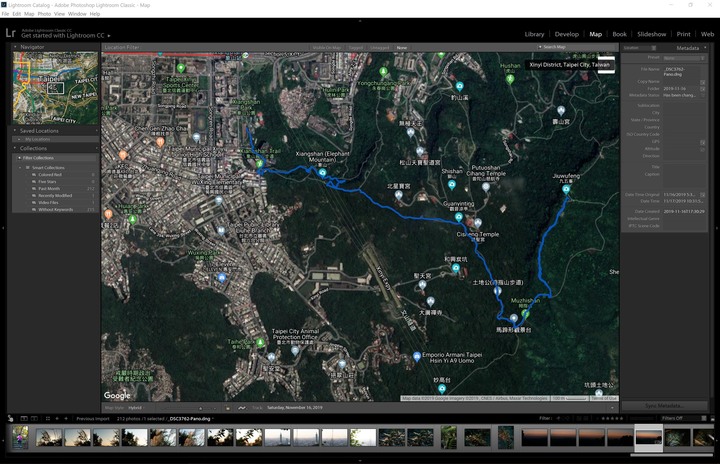This screenshot has height=464, width=720.
Task: Open the Map menu in the menu bar
Action: tap(29, 14)
